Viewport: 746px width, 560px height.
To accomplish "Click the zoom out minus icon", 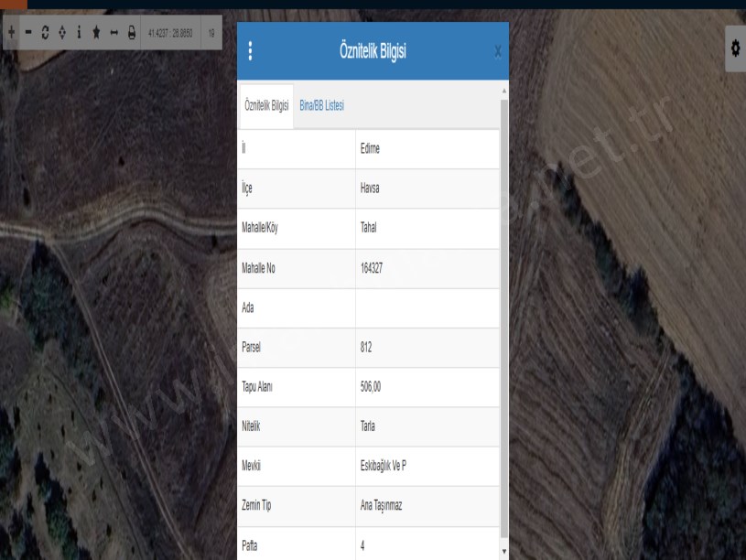I will pos(27,32).
